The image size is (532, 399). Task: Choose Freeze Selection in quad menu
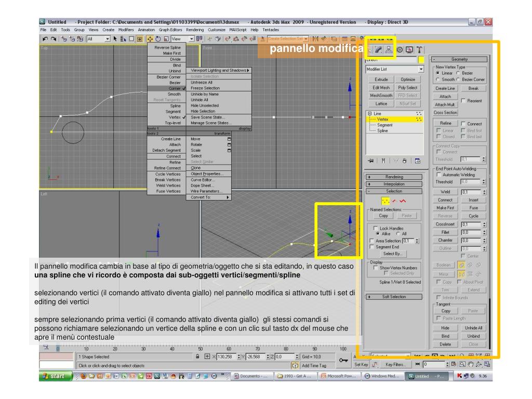[x=205, y=88]
